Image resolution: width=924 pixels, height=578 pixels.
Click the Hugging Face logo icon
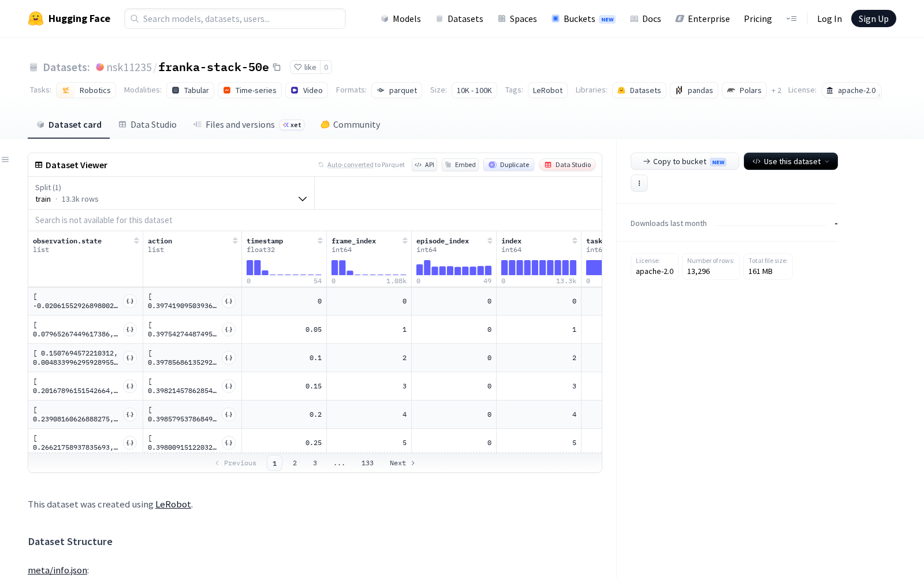36,18
